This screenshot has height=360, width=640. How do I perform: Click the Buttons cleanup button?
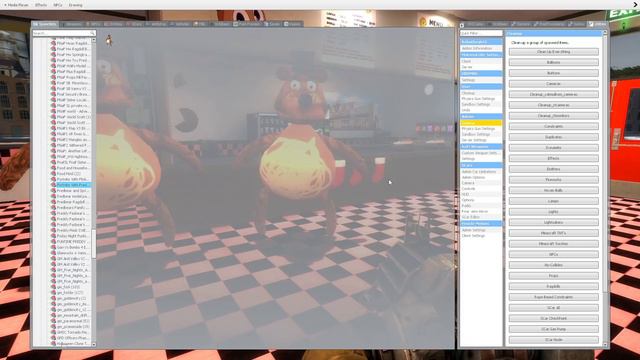[553, 73]
